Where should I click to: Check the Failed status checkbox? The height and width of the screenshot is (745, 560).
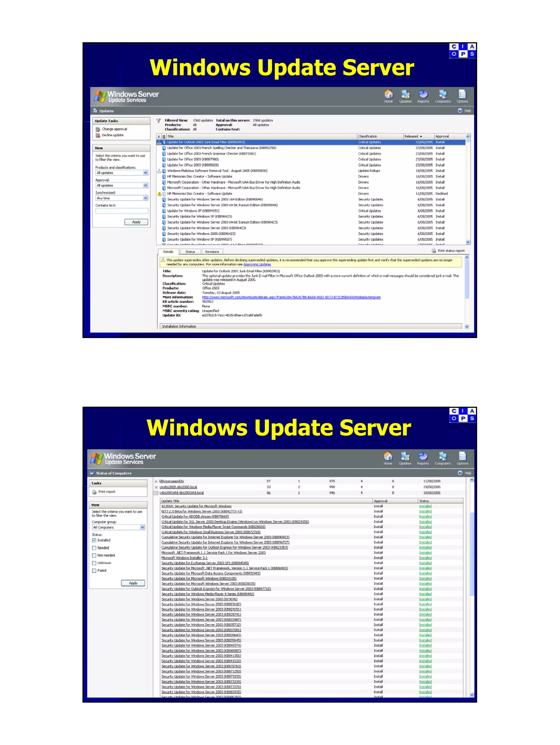pyautogui.click(x=94, y=571)
